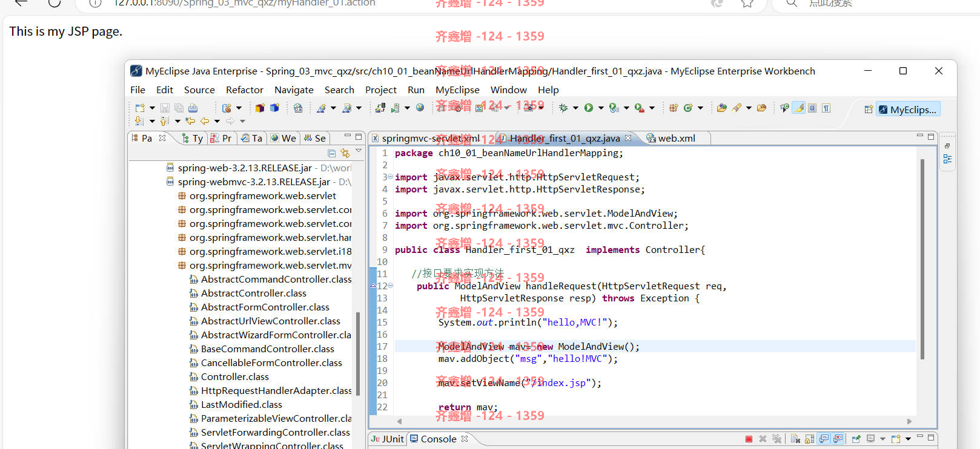
Task: Click the editor vertical scrollbar
Action: click(922, 259)
